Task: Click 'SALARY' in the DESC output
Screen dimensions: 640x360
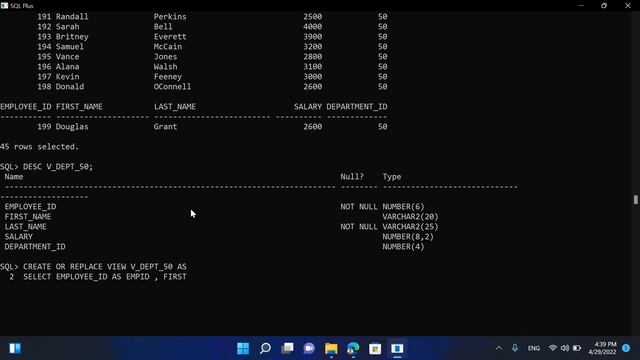Action: point(18,237)
